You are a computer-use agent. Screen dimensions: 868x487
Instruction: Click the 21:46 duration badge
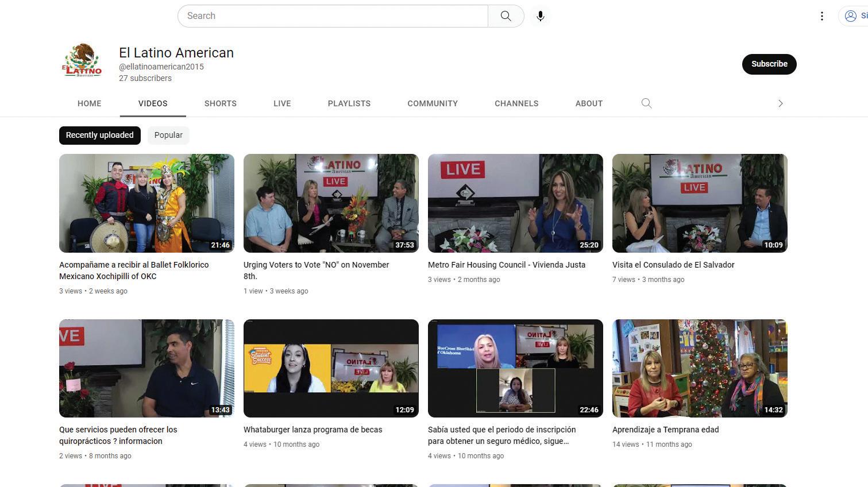click(220, 245)
